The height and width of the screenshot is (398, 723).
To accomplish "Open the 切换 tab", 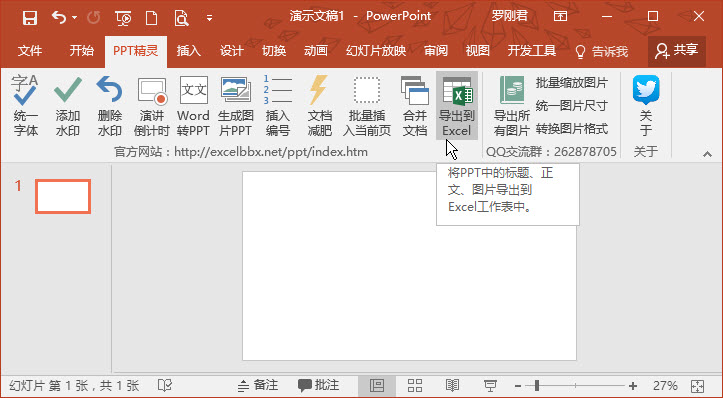I will click(x=274, y=50).
